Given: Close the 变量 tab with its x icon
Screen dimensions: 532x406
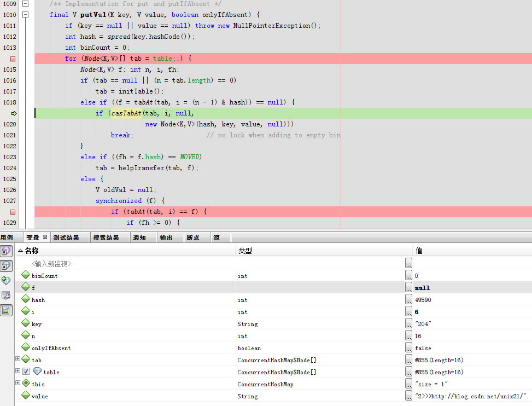Looking at the screenshot, I should click(45, 237).
